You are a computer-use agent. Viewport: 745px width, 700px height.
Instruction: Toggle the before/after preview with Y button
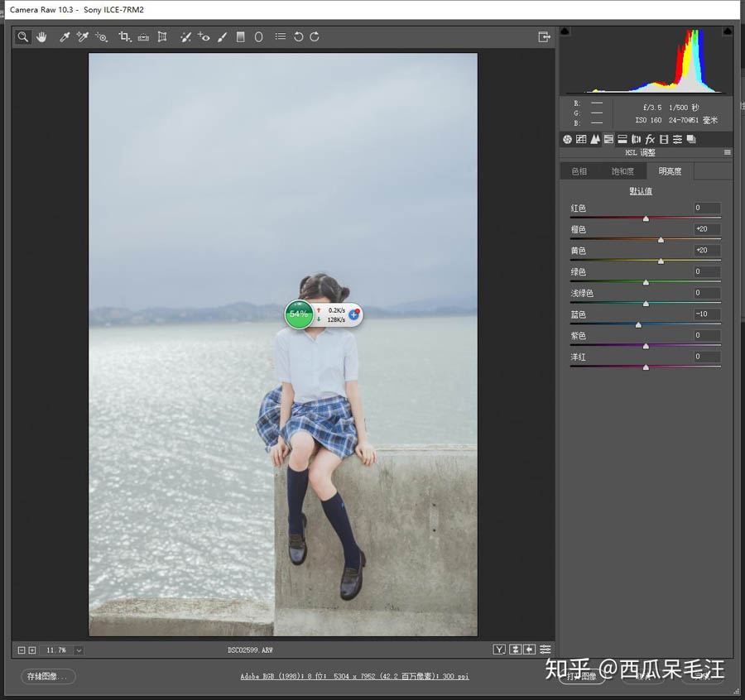coord(499,650)
